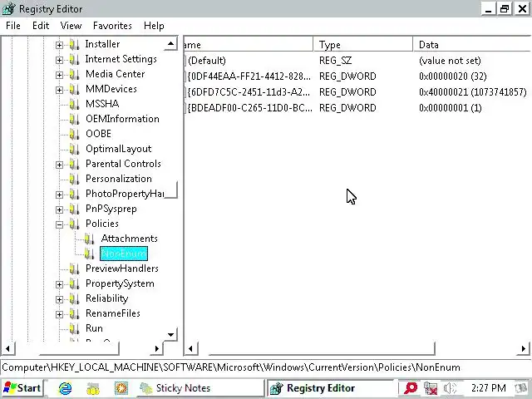
Task: Click the PreviewHandlers folder icon
Action: click(x=74, y=268)
